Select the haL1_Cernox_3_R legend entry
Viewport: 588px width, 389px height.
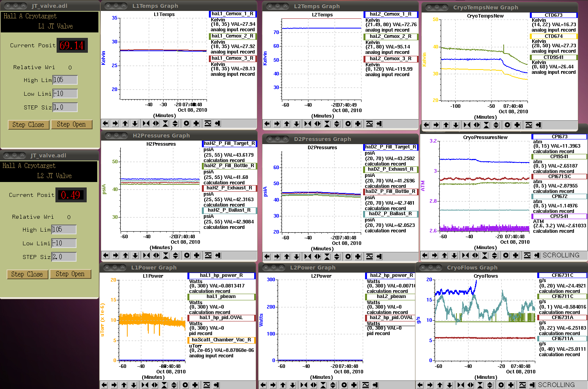click(233, 59)
